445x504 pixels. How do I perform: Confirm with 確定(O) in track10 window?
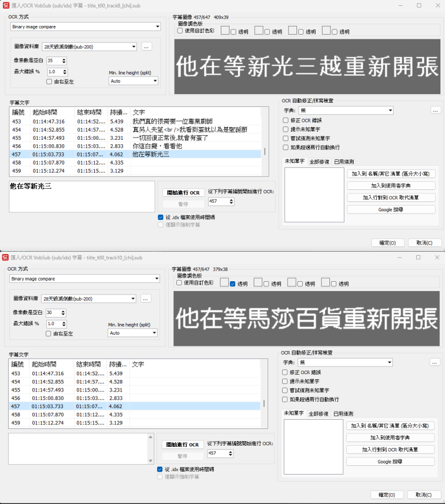pyautogui.click(x=387, y=495)
